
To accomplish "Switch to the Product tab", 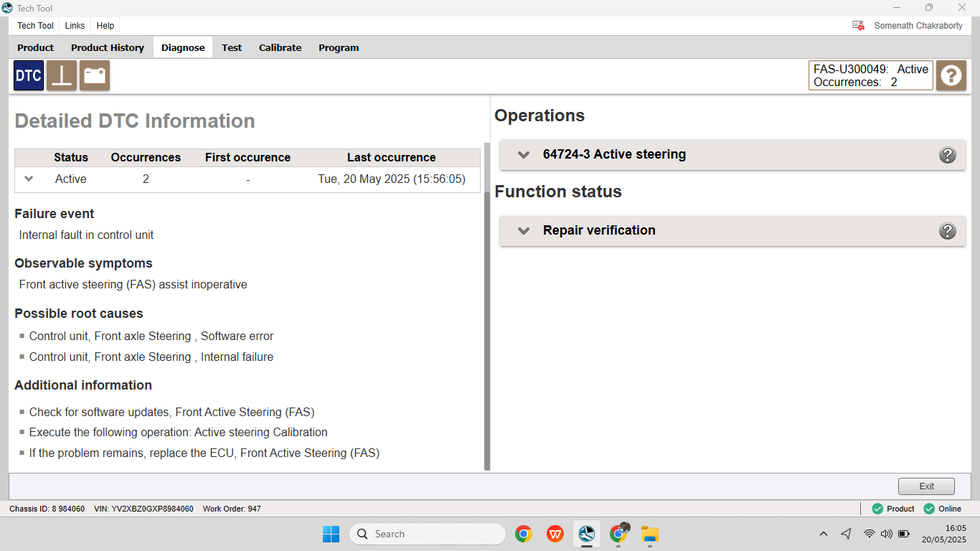I will [36, 47].
